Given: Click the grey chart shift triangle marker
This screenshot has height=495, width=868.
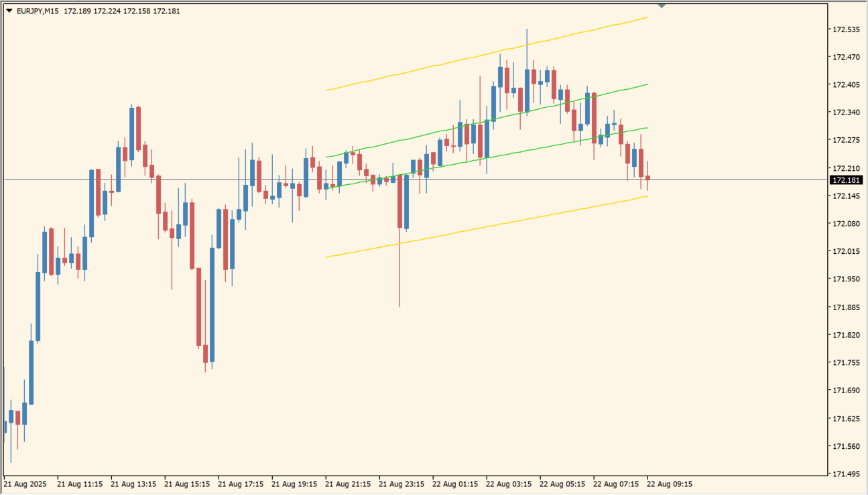Looking at the screenshot, I should point(662,5).
